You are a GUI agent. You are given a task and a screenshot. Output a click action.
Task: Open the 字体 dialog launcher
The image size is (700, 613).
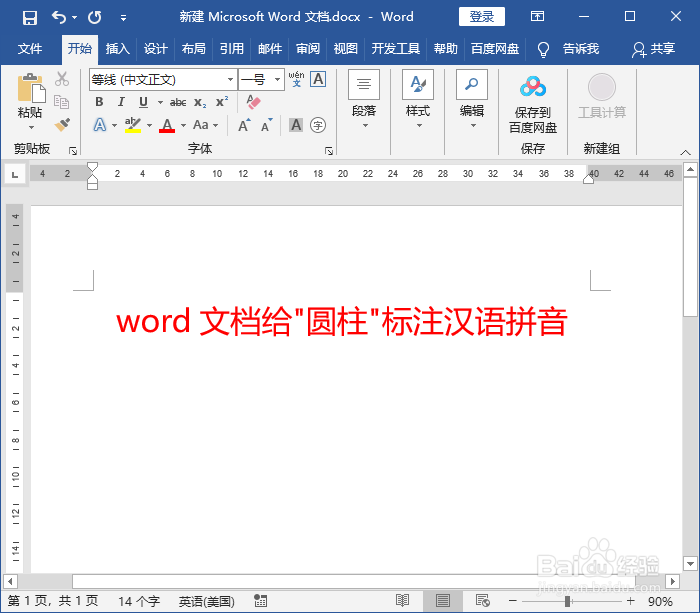click(x=329, y=151)
